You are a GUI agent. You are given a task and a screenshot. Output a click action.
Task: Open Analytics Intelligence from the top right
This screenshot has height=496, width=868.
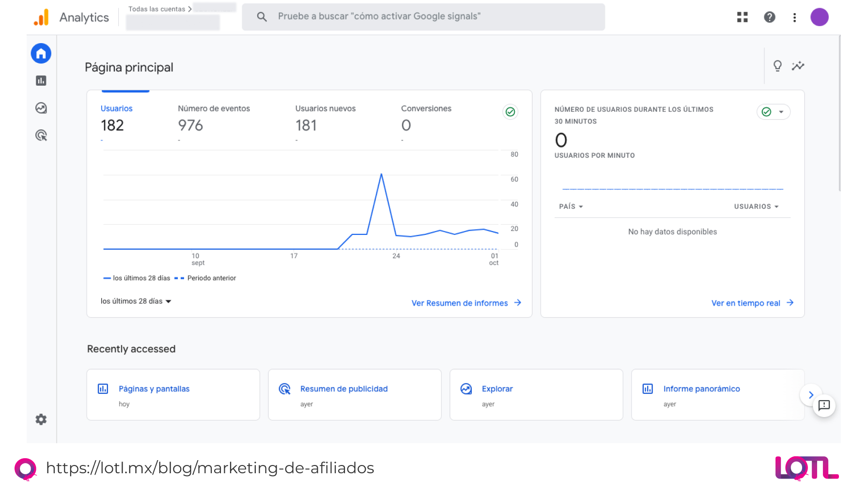(798, 66)
